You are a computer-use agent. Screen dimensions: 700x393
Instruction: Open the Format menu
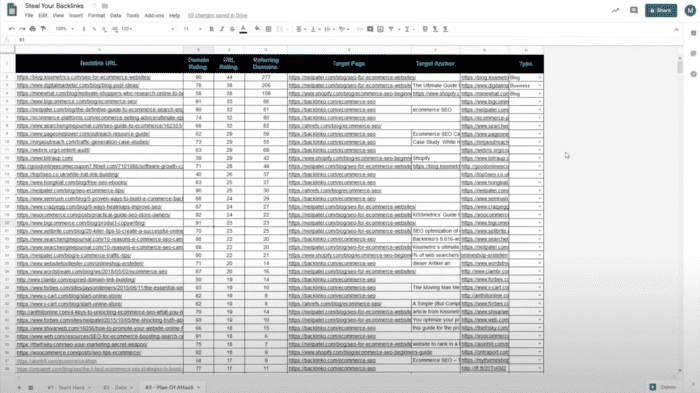point(96,15)
